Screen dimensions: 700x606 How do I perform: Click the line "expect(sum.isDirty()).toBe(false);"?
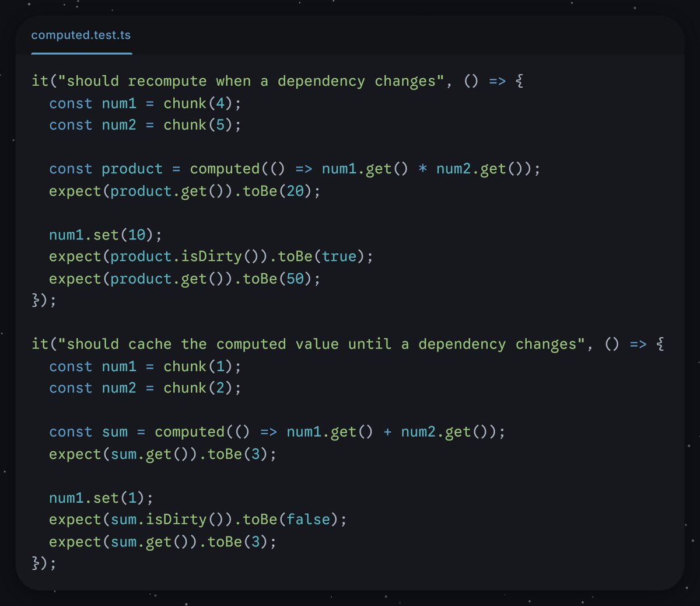pyautogui.click(x=198, y=520)
